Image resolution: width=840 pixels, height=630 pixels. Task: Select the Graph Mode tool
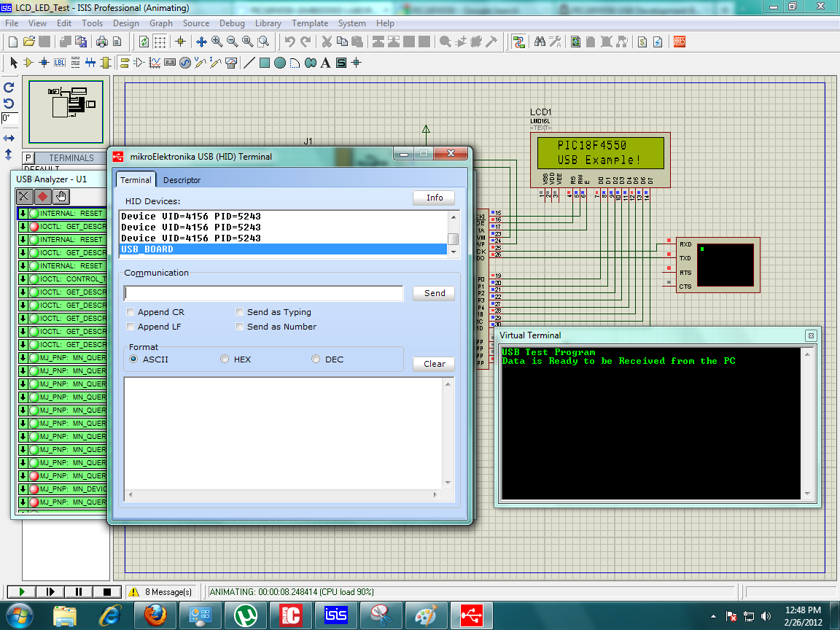(155, 63)
